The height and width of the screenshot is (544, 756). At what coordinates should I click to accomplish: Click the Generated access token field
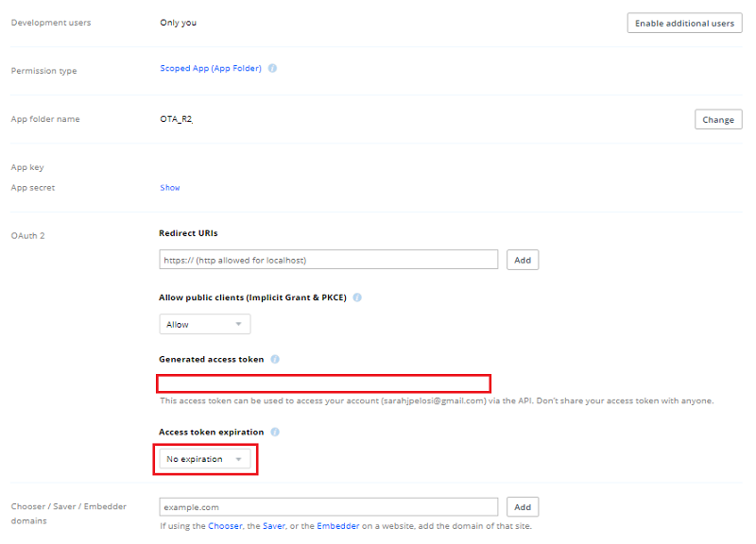coord(324,383)
